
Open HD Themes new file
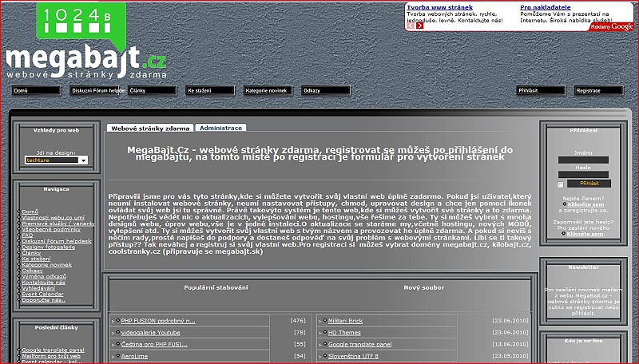click(344, 333)
